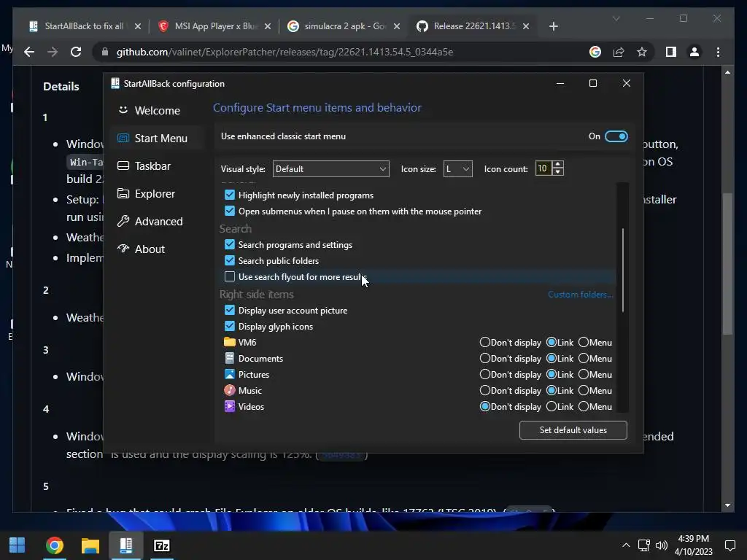Reload the GitHub page
747x560 pixels.
point(76,52)
